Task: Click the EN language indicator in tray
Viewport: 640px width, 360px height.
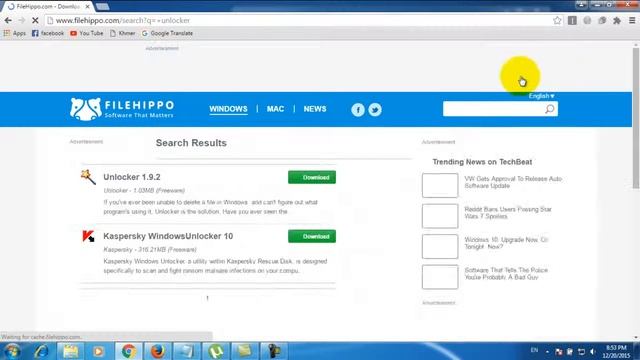Action: pos(534,350)
